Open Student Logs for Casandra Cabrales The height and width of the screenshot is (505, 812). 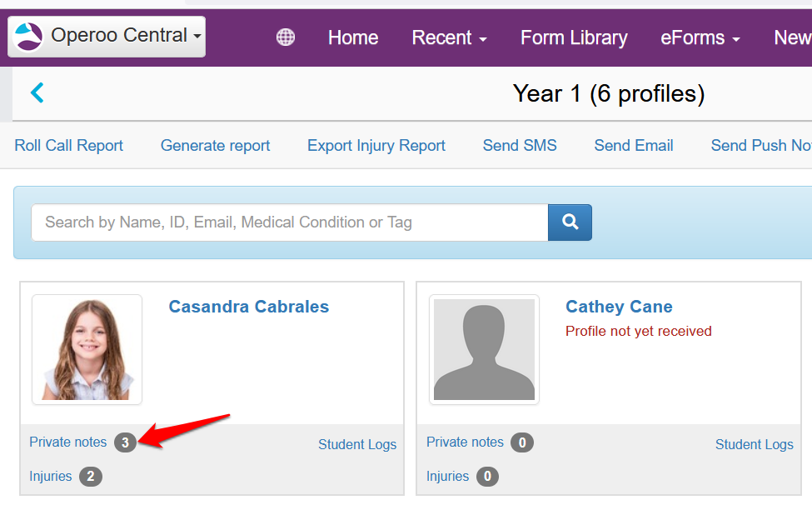357,444
